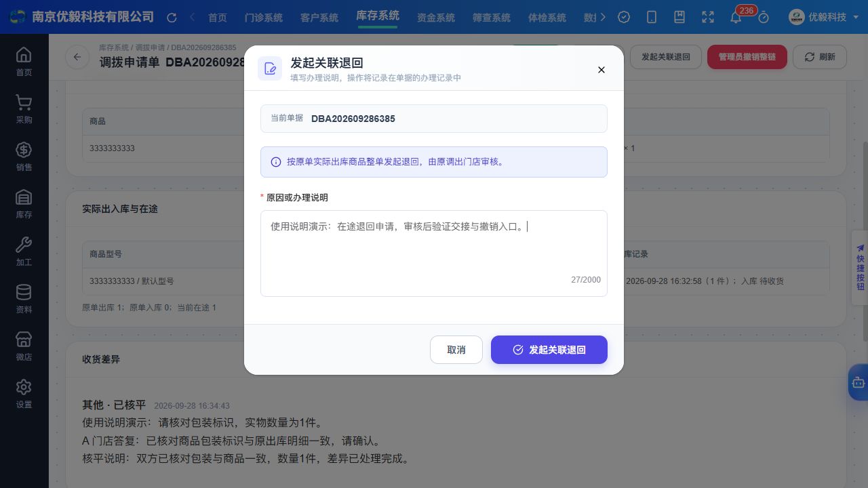The height and width of the screenshot is (488, 868).
Task: Open the 体检系统 tab
Action: (547, 18)
